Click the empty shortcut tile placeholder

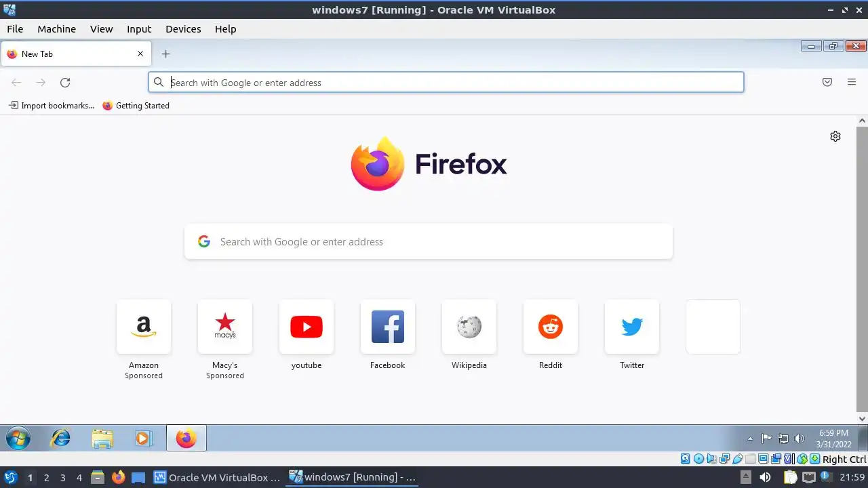[713, 327]
